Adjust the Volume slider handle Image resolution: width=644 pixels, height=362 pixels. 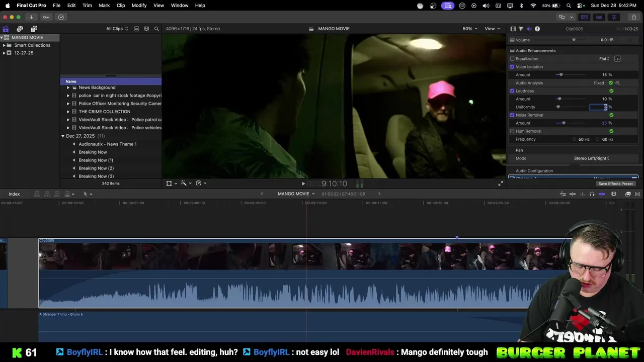pos(574,40)
